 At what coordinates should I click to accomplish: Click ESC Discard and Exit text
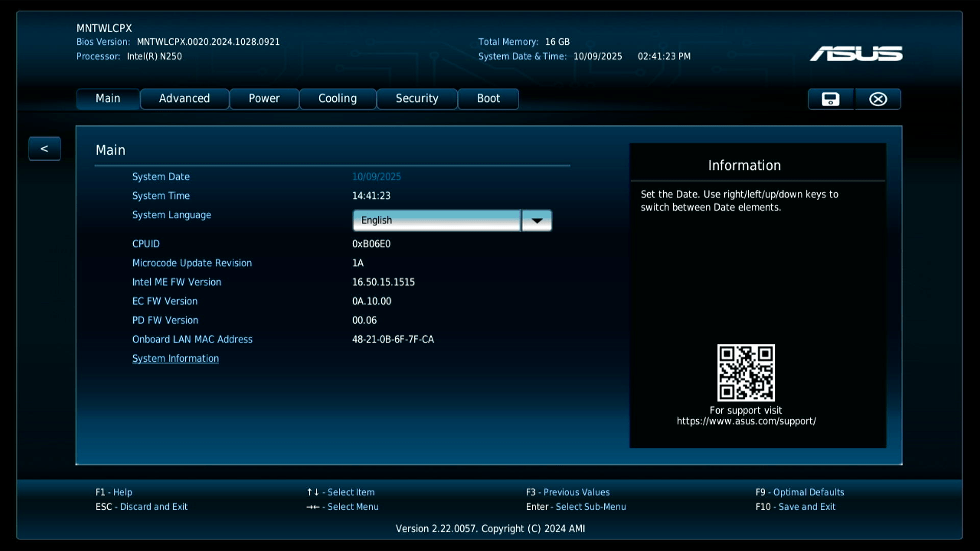point(141,507)
